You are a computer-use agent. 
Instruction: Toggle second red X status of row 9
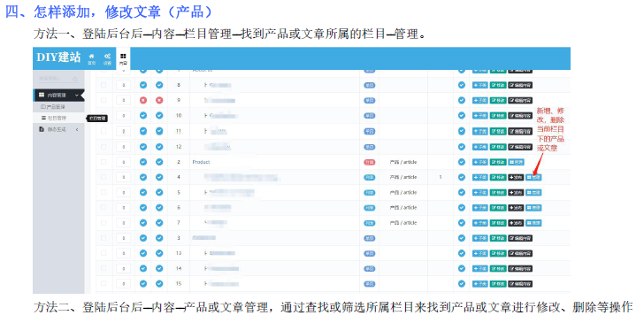(x=159, y=100)
